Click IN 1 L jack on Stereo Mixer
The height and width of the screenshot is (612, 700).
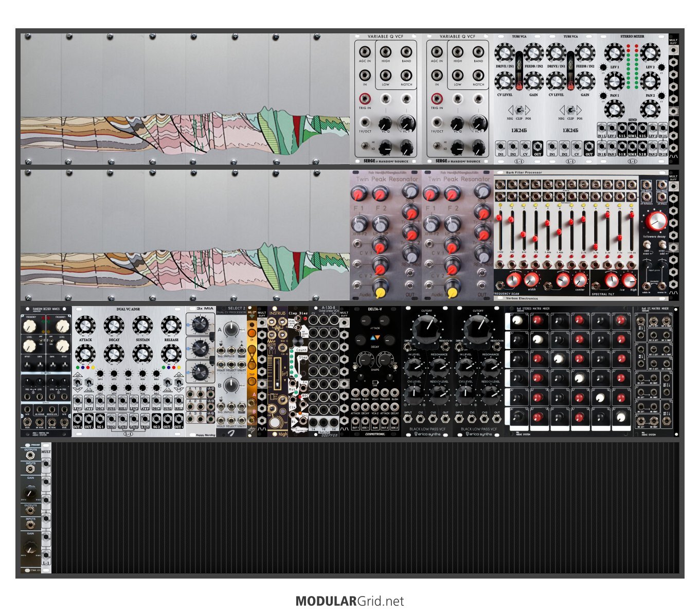(601, 129)
